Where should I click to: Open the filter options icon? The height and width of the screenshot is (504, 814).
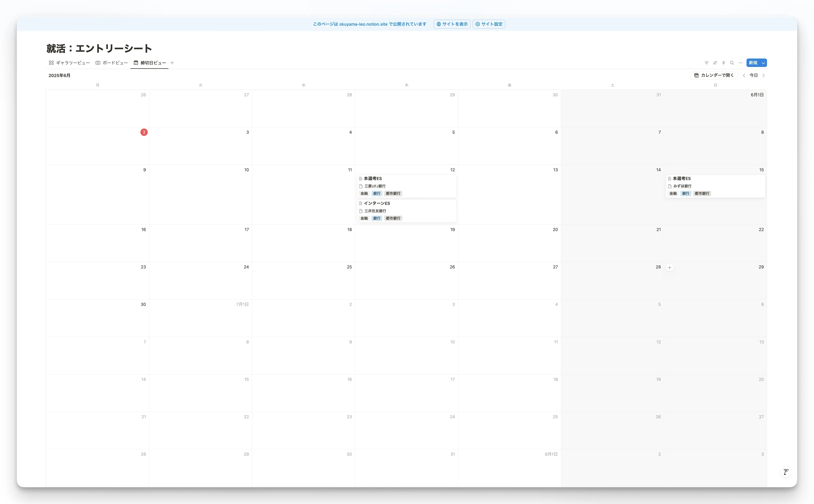[x=706, y=63]
